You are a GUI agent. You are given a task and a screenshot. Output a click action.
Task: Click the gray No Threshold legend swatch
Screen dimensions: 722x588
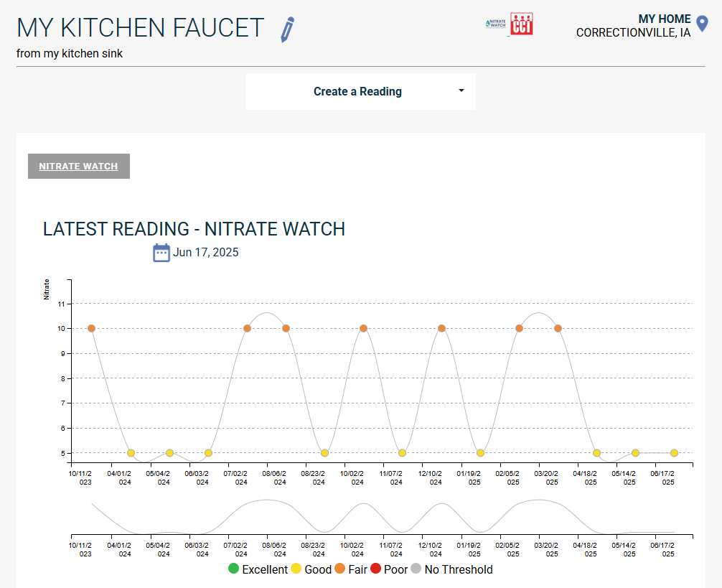(416, 569)
